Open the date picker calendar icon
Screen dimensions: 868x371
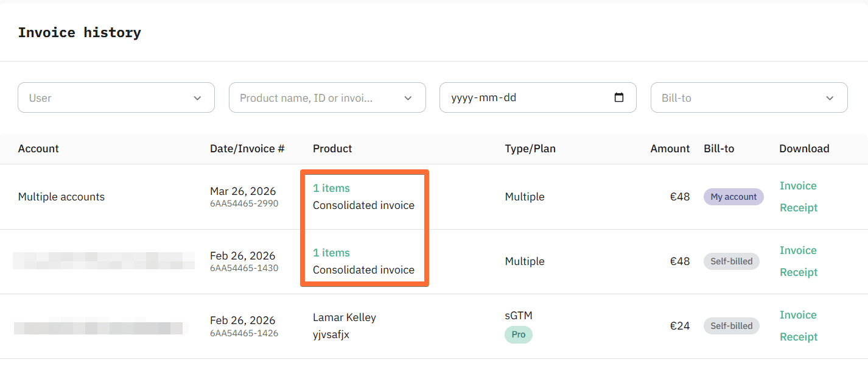620,97
